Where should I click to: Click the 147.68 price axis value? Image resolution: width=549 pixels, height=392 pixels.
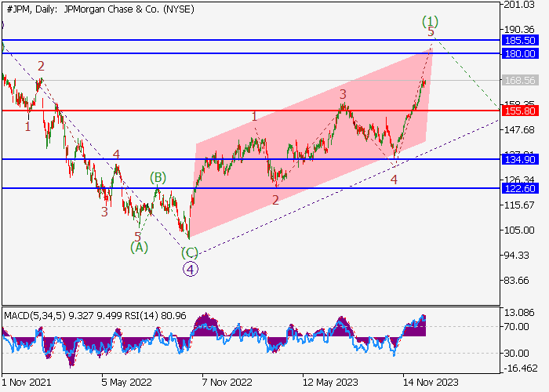tap(519, 130)
